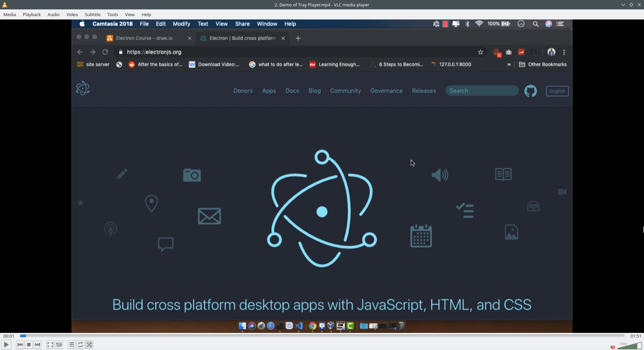Open the Chrome three-dot menu
This screenshot has width=644, height=350.
coord(564,52)
